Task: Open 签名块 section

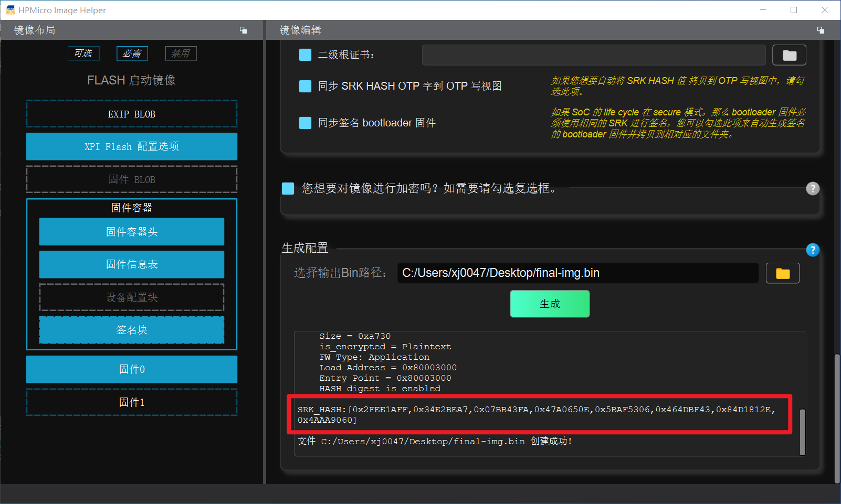Action: [x=132, y=330]
